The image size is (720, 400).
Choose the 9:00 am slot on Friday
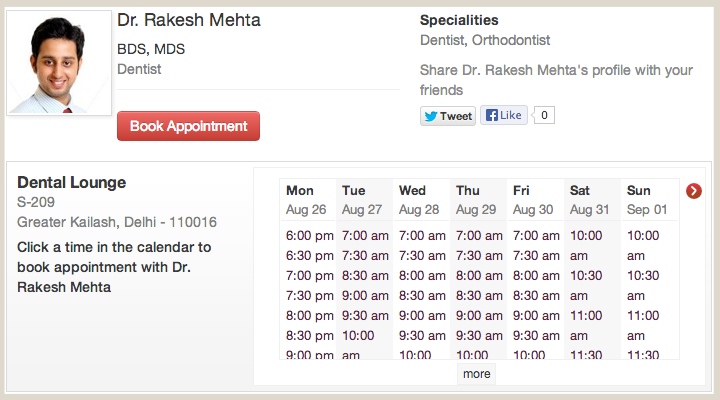pyautogui.click(x=536, y=316)
